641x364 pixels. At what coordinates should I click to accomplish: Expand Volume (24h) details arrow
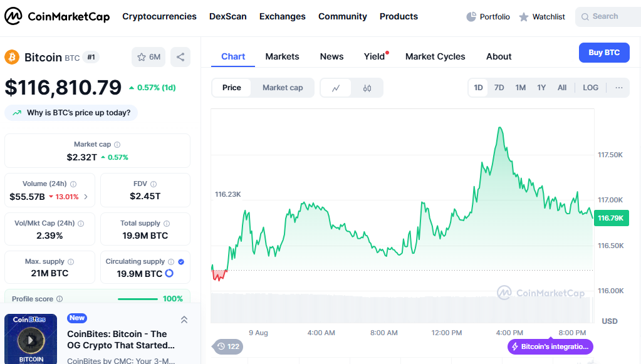(86, 197)
